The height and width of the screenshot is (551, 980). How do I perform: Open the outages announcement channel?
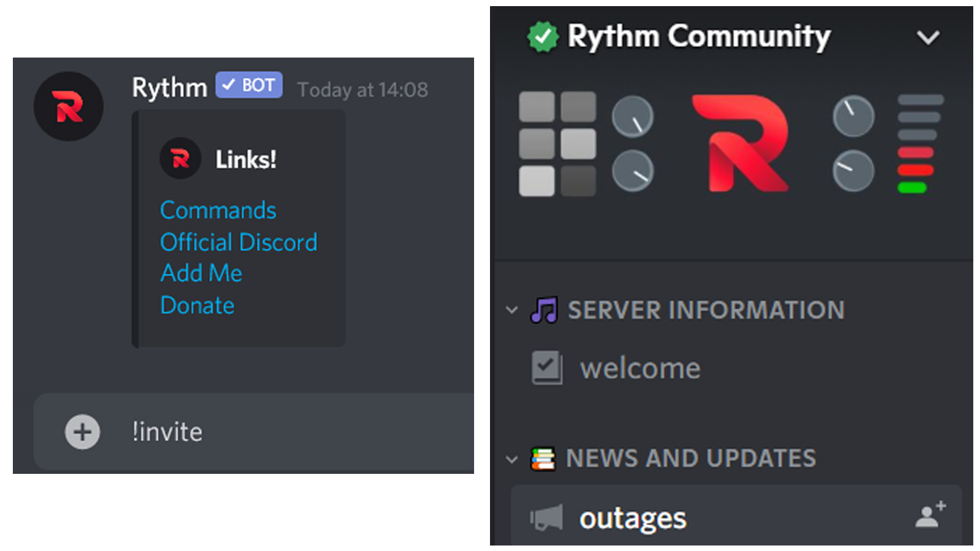click(736, 516)
